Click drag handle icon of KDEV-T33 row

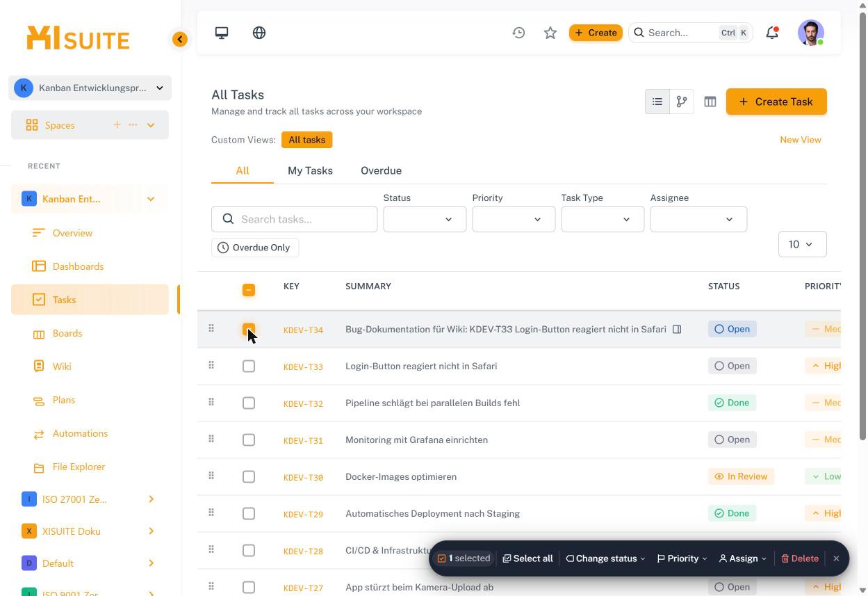click(x=211, y=365)
